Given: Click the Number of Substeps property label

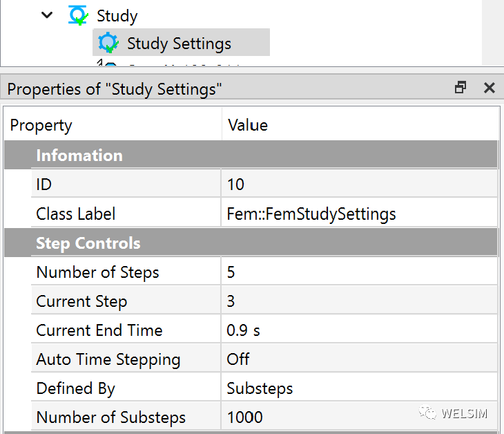Looking at the screenshot, I should click(111, 417).
